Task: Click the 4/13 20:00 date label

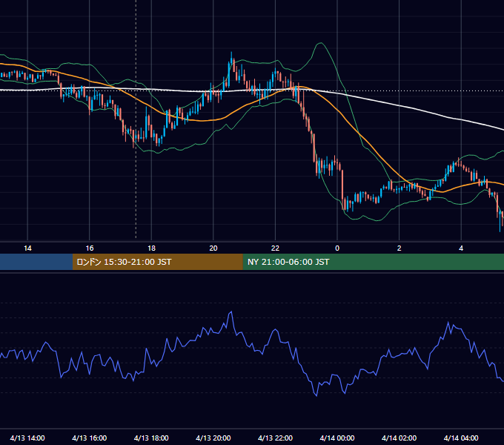Action: click(x=213, y=438)
